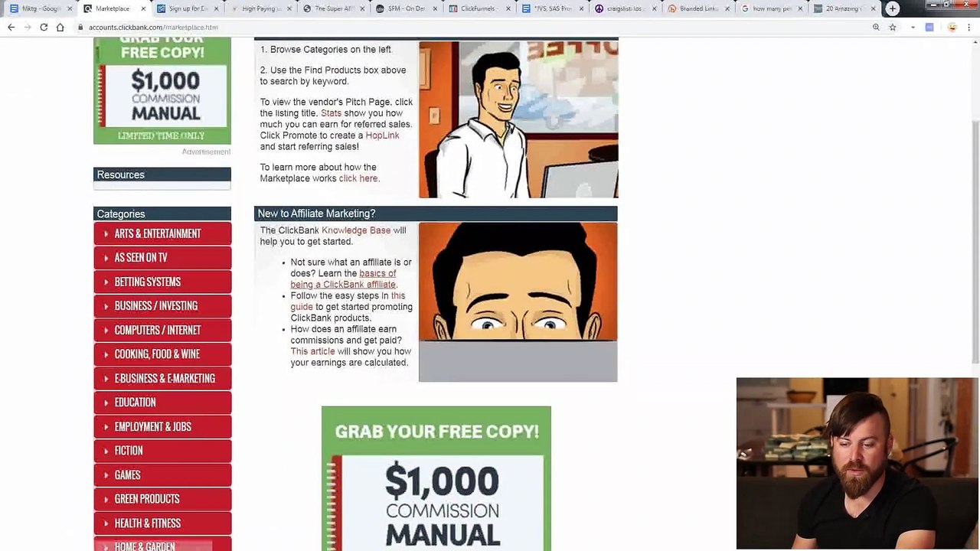The height and width of the screenshot is (551, 980).
Task: Open the browser home page
Action: pyautogui.click(x=60, y=27)
